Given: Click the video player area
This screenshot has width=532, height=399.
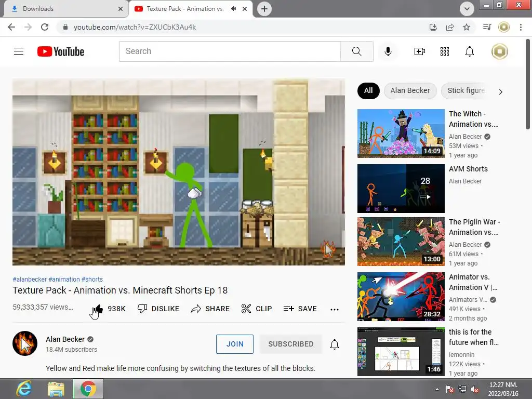Looking at the screenshot, I should tap(179, 172).
